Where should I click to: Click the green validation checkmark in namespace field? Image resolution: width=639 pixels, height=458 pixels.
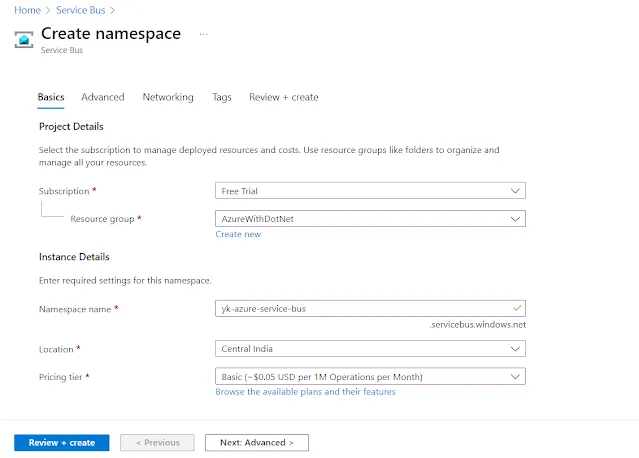[x=515, y=308]
